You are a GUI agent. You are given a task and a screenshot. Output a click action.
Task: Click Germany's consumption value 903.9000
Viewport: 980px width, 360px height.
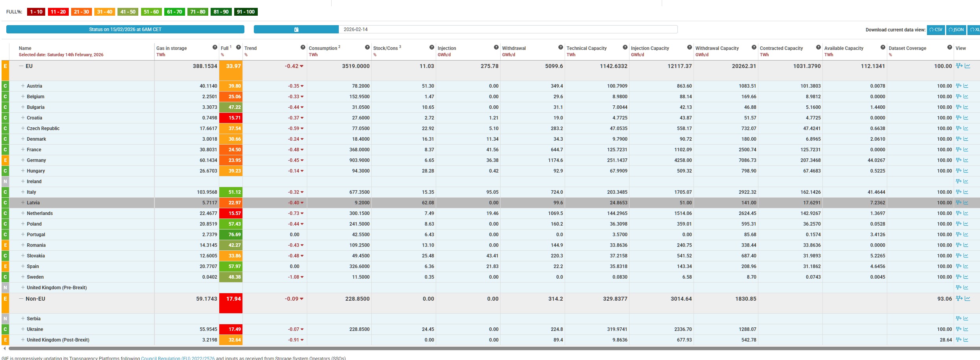(360, 160)
